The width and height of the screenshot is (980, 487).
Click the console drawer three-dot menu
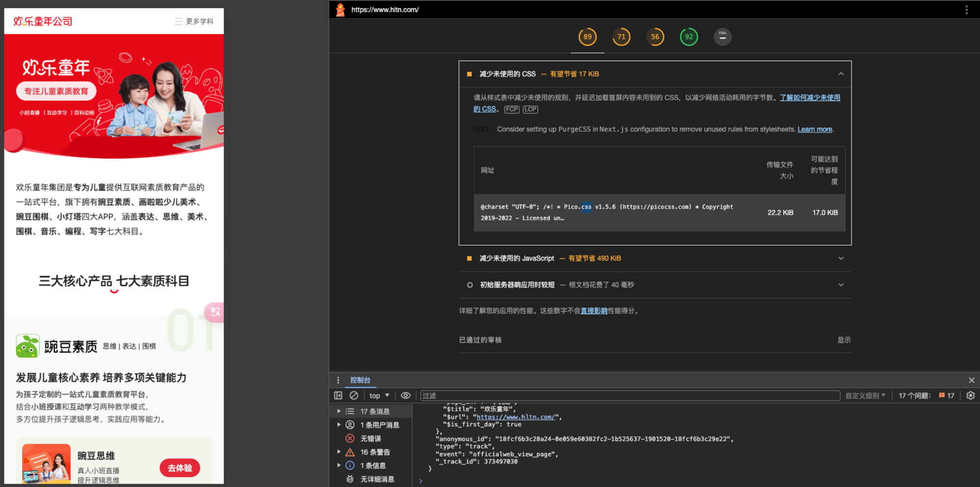point(338,380)
